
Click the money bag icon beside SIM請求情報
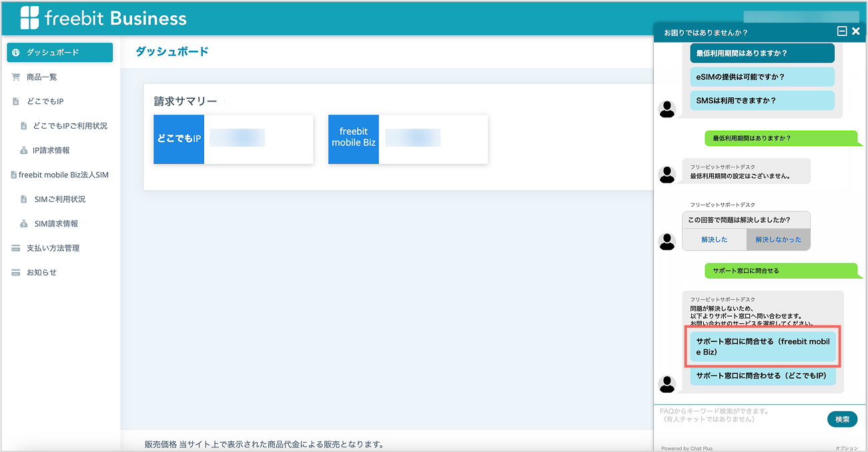pyautogui.click(x=24, y=224)
